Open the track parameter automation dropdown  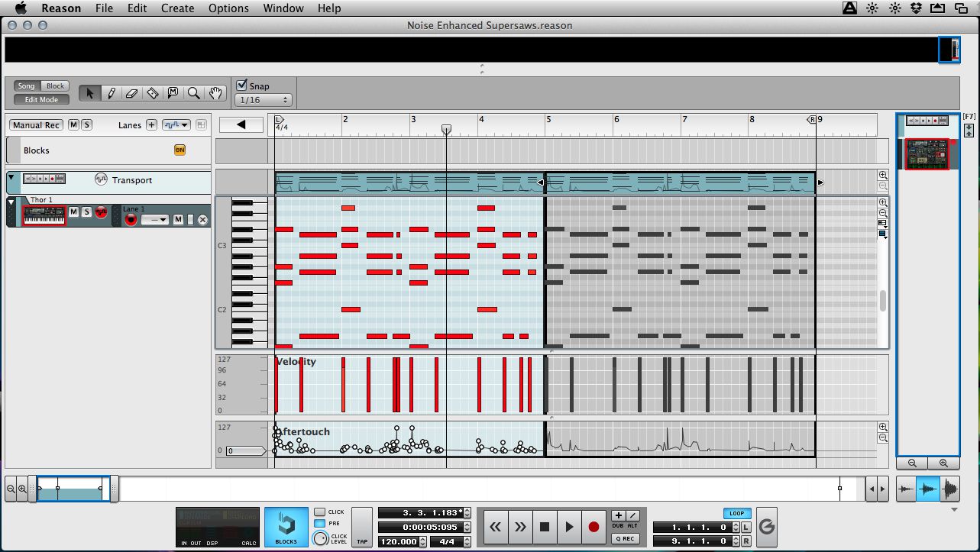(x=176, y=124)
